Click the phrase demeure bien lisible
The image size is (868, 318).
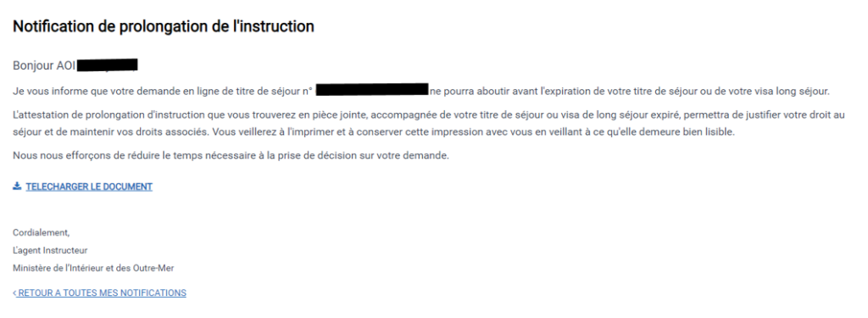point(687,133)
